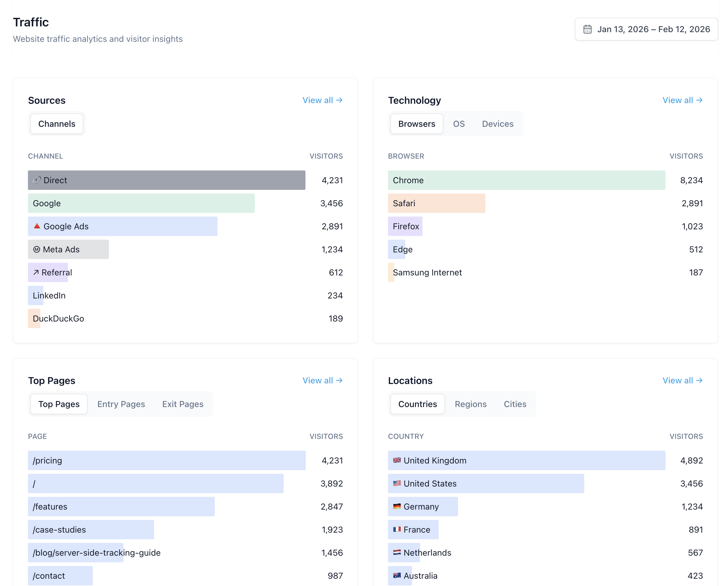Select the Cities view in Locations

point(514,404)
